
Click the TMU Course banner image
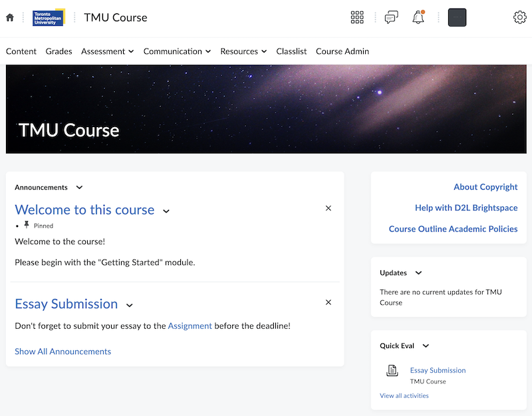[266, 110]
